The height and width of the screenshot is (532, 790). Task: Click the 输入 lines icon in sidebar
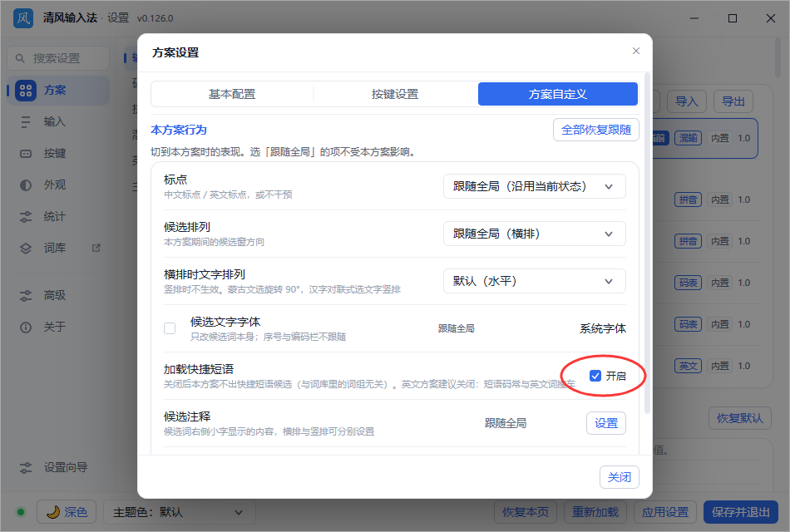click(26, 122)
